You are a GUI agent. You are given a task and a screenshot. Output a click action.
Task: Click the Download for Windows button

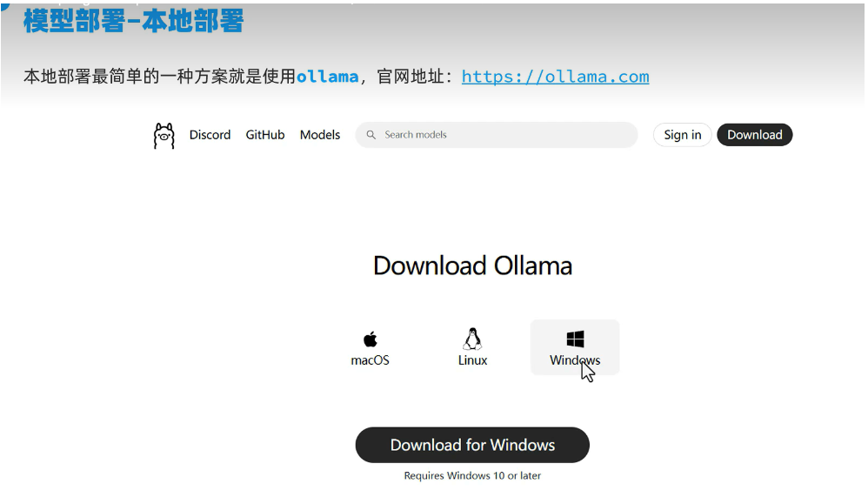[472, 445]
